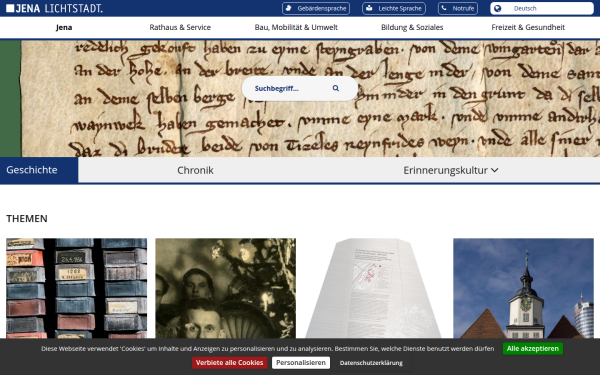Open the Rathaus & Service menu
Image resolution: width=600 pixels, height=375 pixels.
(x=180, y=27)
